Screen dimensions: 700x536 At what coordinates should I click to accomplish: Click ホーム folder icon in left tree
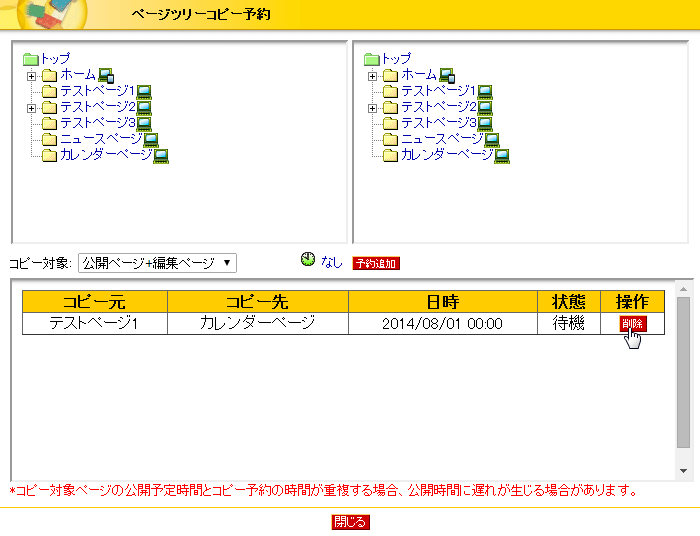click(x=49, y=75)
